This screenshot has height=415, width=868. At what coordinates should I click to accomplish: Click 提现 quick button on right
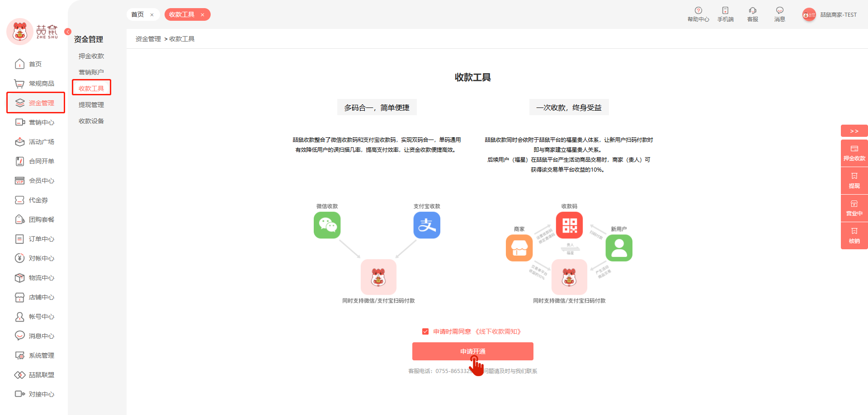coord(854,181)
